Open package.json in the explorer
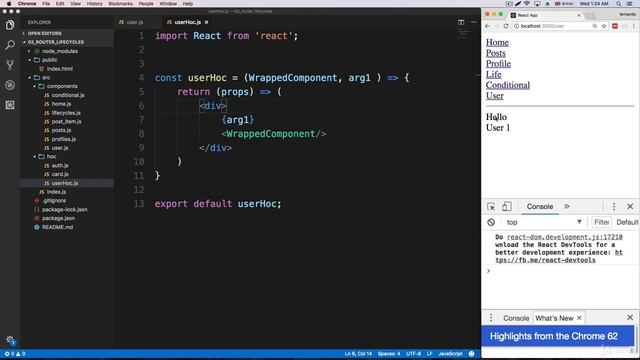Image resolution: width=640 pixels, height=360 pixels. pyautogui.click(x=58, y=218)
